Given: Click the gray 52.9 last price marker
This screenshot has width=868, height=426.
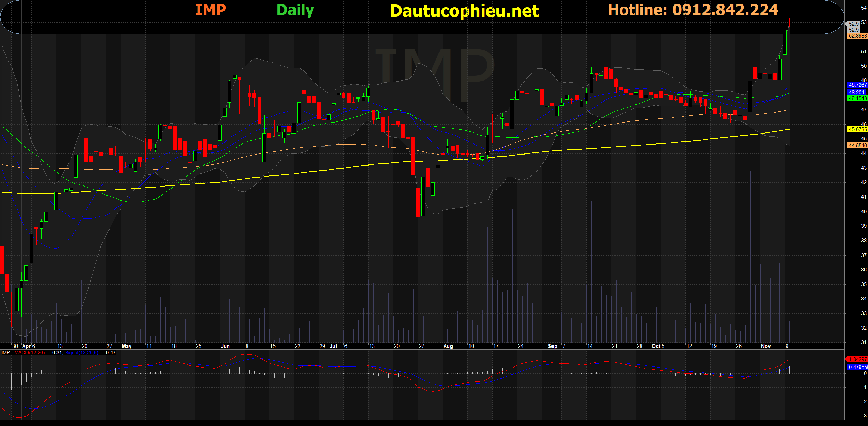Looking at the screenshot, I should point(853,24).
